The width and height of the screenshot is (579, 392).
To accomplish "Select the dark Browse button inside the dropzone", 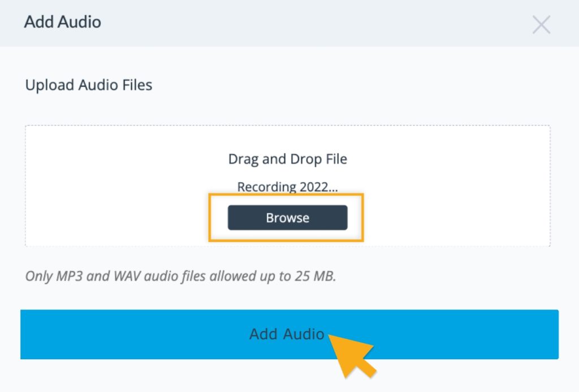I will [x=287, y=217].
